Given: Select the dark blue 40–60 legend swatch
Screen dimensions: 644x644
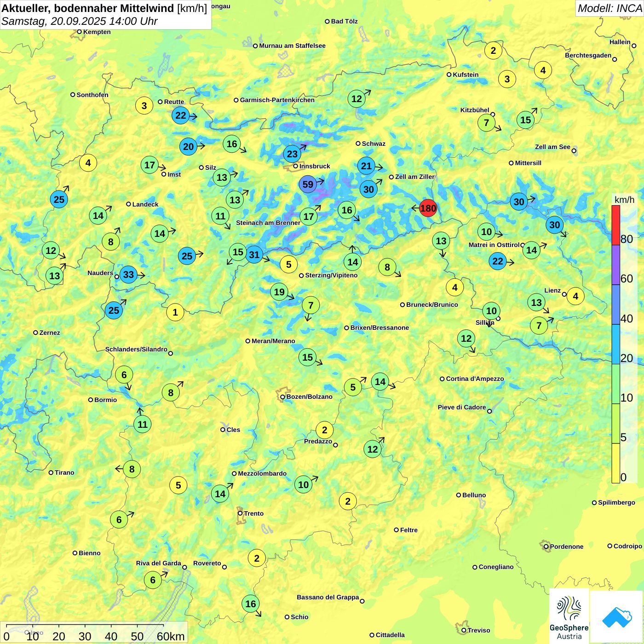Looking at the screenshot, I should (615, 305).
